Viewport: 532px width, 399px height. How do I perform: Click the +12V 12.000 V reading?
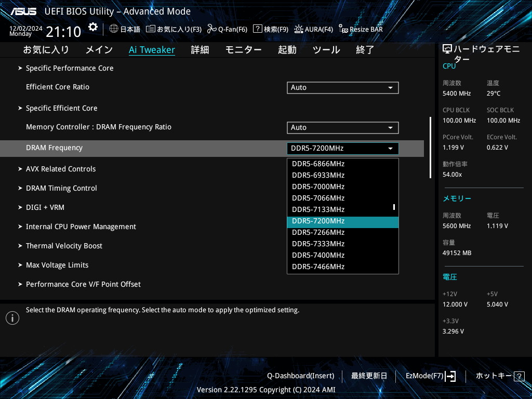[x=455, y=304]
